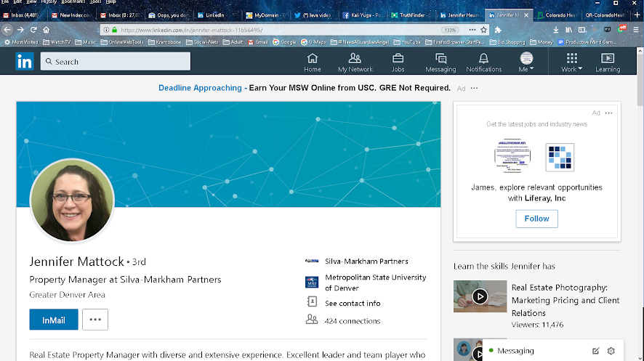Click the LinkedIn search field
Image resolution: width=644 pixels, height=361 pixels.
pyautogui.click(x=116, y=62)
